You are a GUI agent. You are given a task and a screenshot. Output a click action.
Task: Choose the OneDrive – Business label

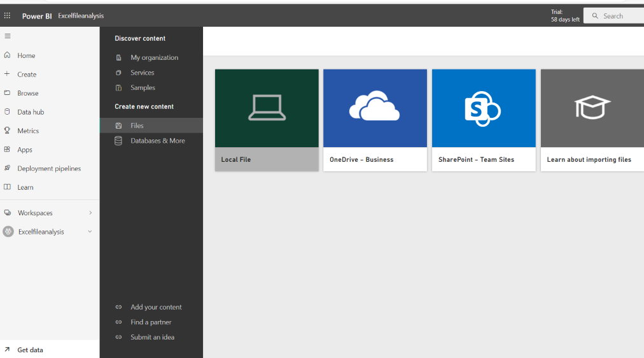pos(361,159)
